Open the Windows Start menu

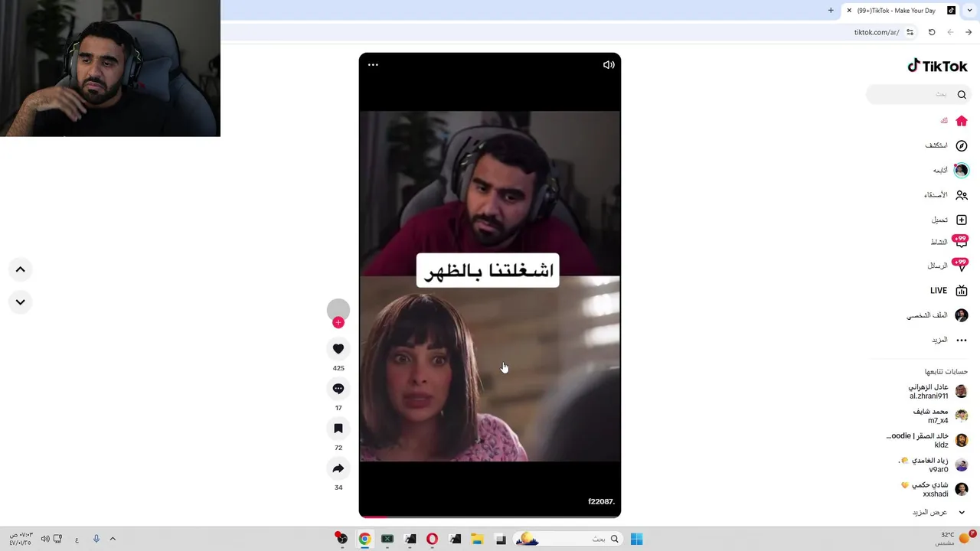636,540
